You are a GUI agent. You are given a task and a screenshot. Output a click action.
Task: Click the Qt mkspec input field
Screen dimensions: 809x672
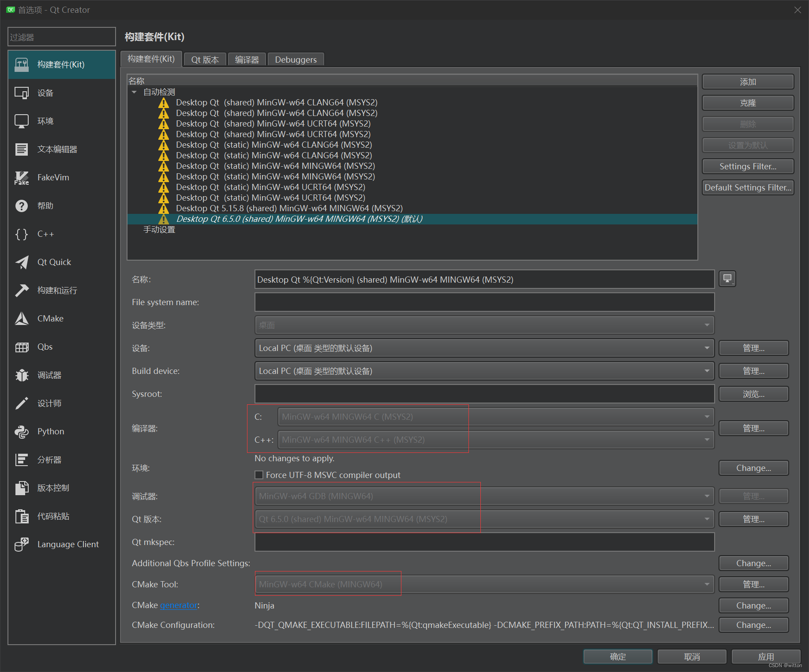(484, 542)
